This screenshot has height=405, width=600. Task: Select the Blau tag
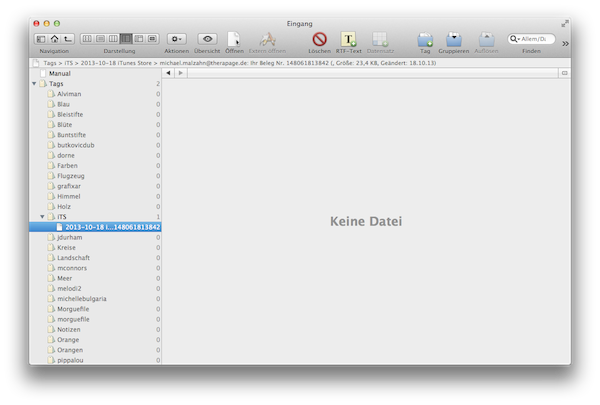pyautogui.click(x=95, y=104)
